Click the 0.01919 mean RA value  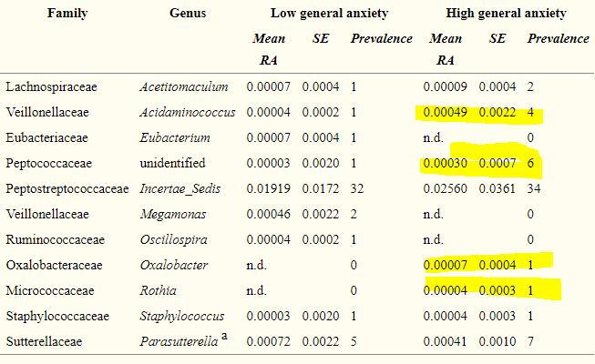coord(265,189)
